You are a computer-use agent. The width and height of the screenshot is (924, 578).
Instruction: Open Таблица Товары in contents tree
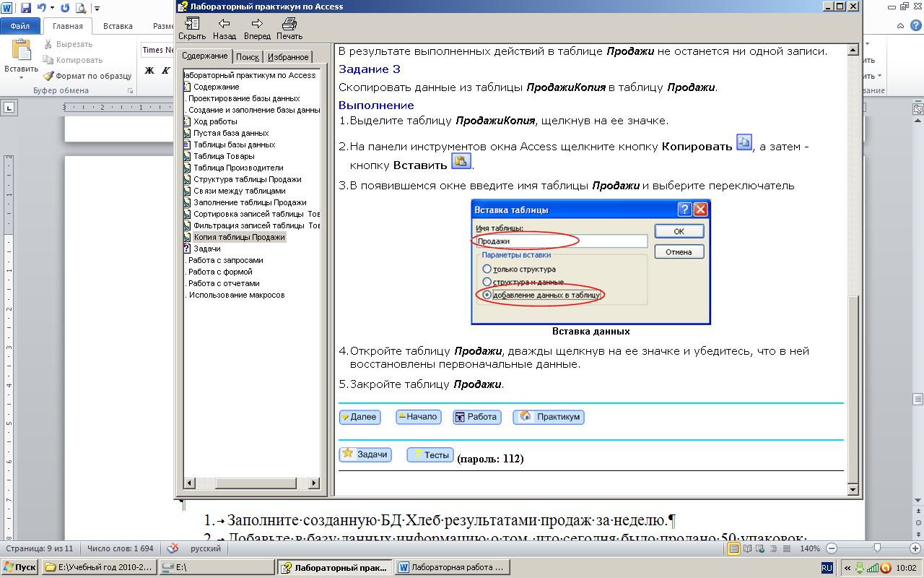[224, 156]
